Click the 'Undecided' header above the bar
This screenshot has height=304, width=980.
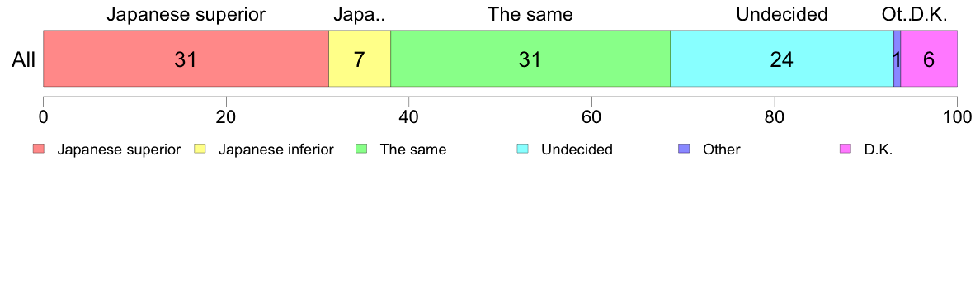pos(782,14)
